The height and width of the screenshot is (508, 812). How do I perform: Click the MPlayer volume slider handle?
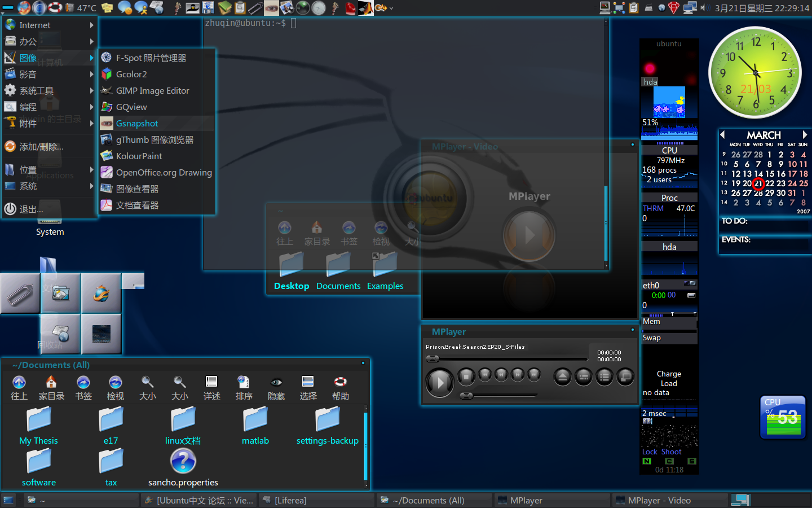click(466, 396)
